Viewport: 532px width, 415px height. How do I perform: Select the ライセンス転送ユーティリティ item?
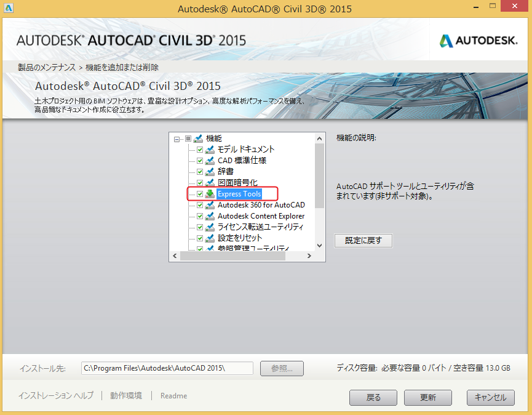pos(260,227)
